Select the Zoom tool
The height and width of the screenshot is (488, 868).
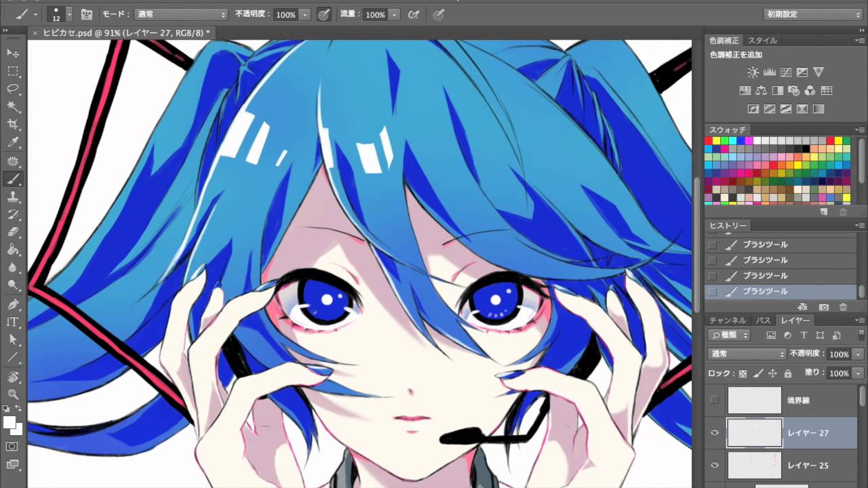[13, 394]
